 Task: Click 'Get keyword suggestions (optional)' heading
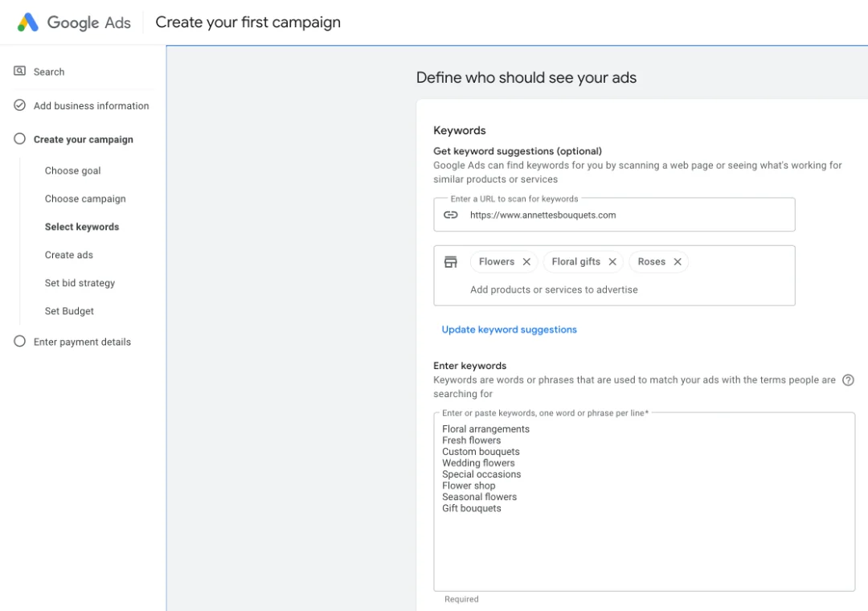point(518,151)
